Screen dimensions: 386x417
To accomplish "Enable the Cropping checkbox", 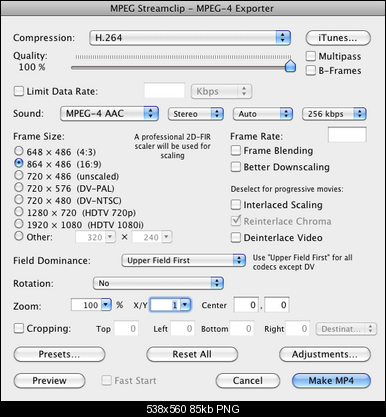I will [19, 328].
